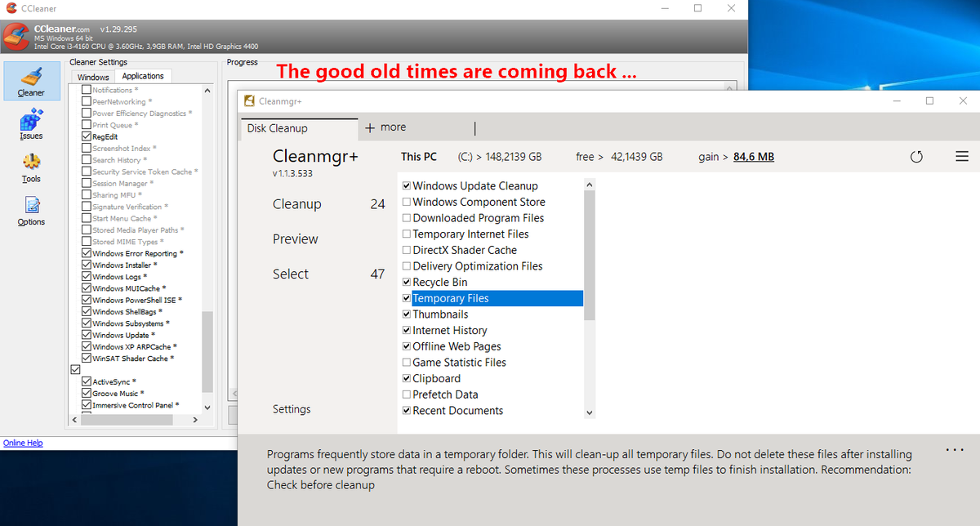Open Settings in Cleanmgr+ sidebar

coord(292,409)
